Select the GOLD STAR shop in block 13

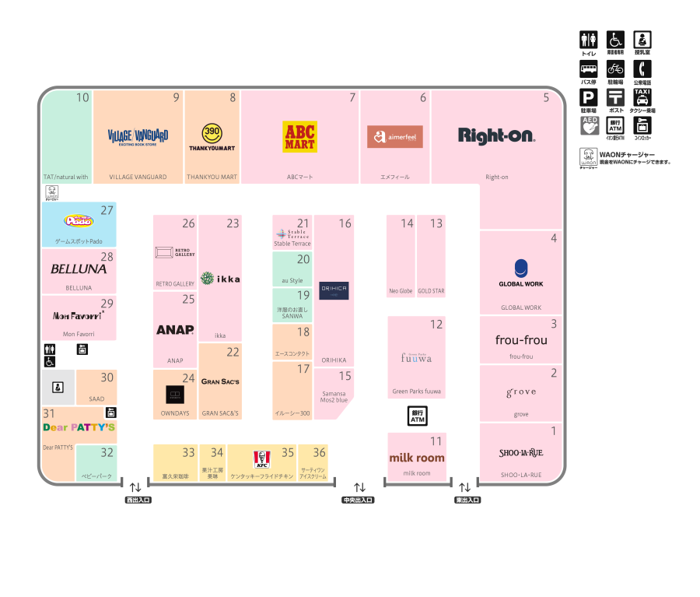tap(431, 256)
